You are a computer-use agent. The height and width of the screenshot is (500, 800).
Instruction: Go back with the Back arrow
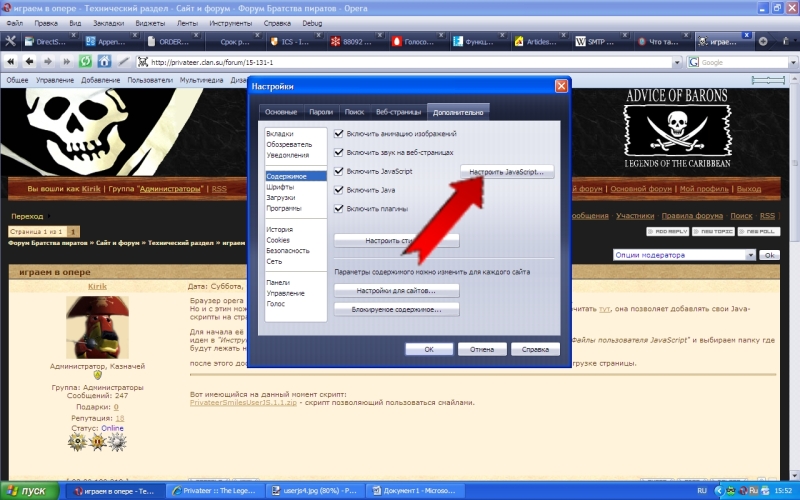(x=30, y=62)
